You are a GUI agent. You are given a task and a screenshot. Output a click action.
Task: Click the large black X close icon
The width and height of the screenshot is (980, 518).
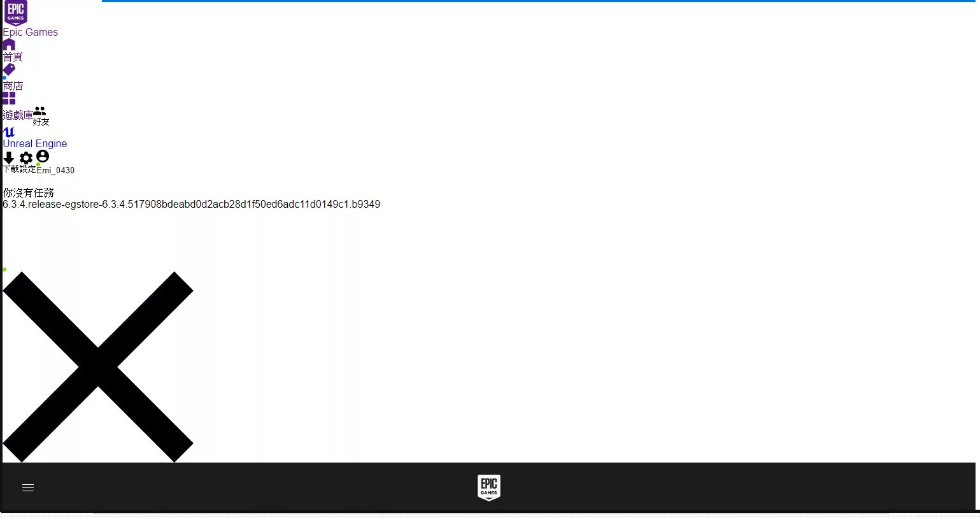[98, 367]
